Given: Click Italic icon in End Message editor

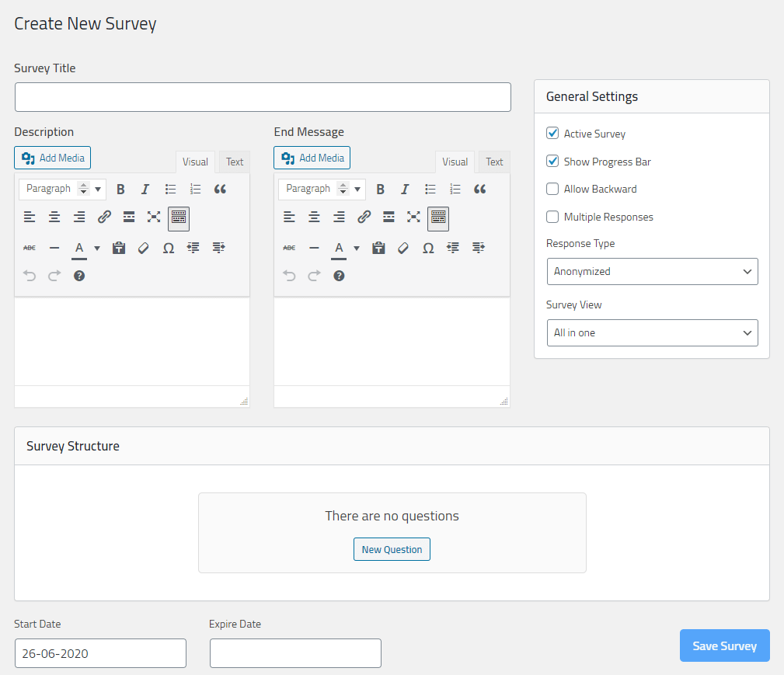Looking at the screenshot, I should pos(405,189).
